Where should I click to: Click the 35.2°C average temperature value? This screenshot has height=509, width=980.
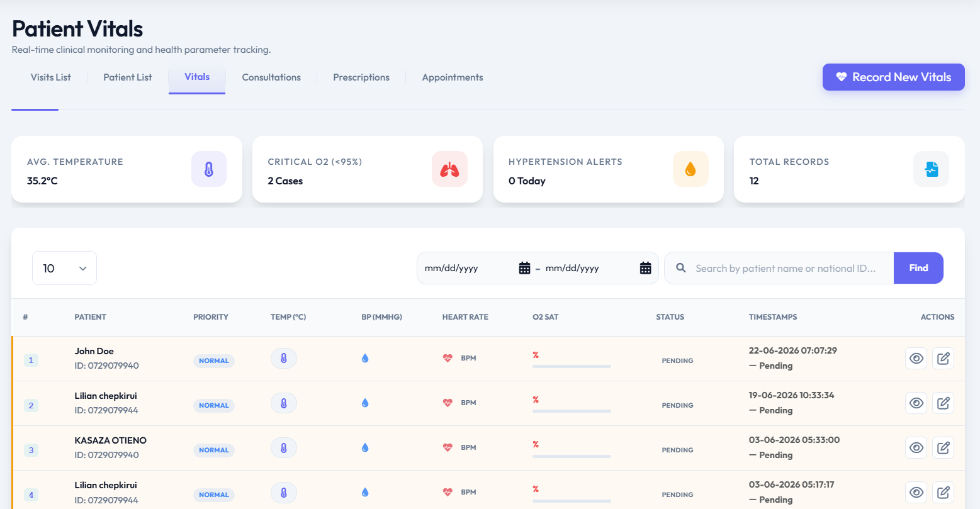coord(42,181)
